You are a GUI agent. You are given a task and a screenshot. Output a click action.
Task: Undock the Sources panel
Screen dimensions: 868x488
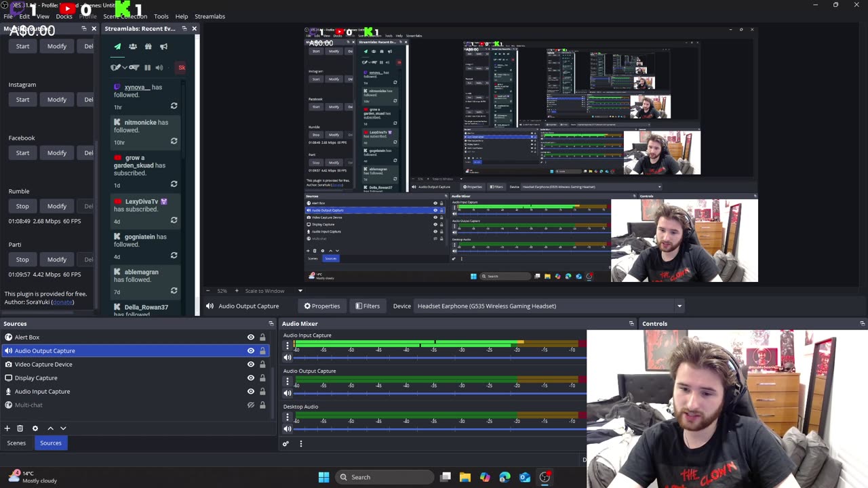(x=271, y=324)
